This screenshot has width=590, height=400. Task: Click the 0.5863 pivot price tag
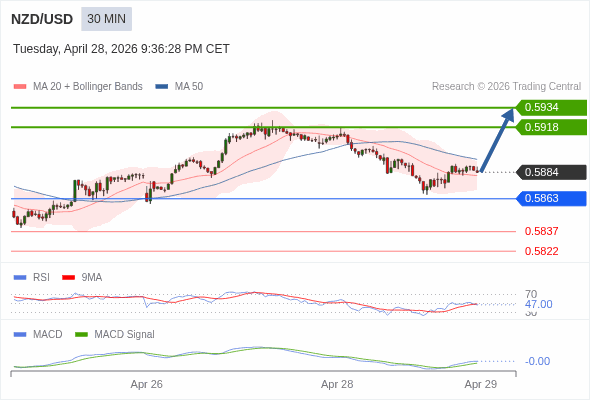[x=551, y=198]
